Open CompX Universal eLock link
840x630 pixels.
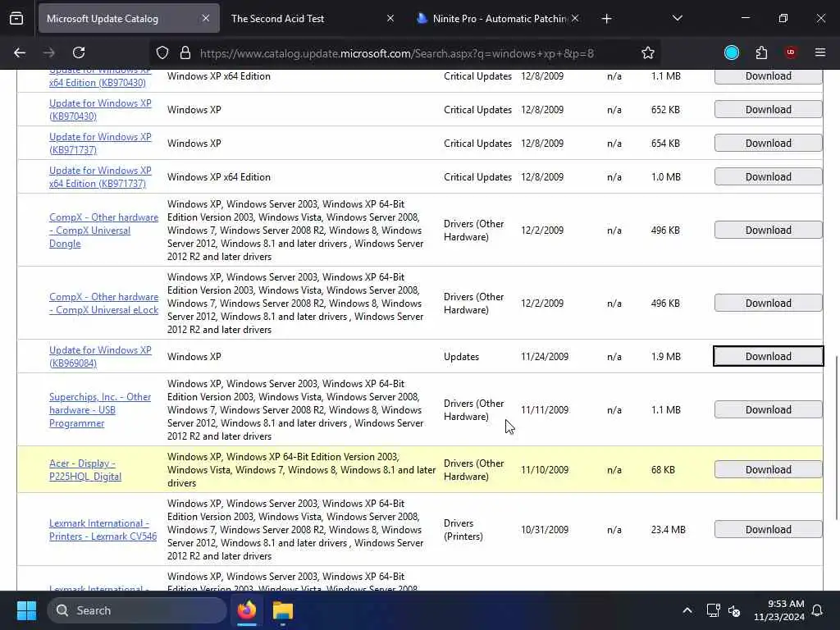tap(103, 304)
